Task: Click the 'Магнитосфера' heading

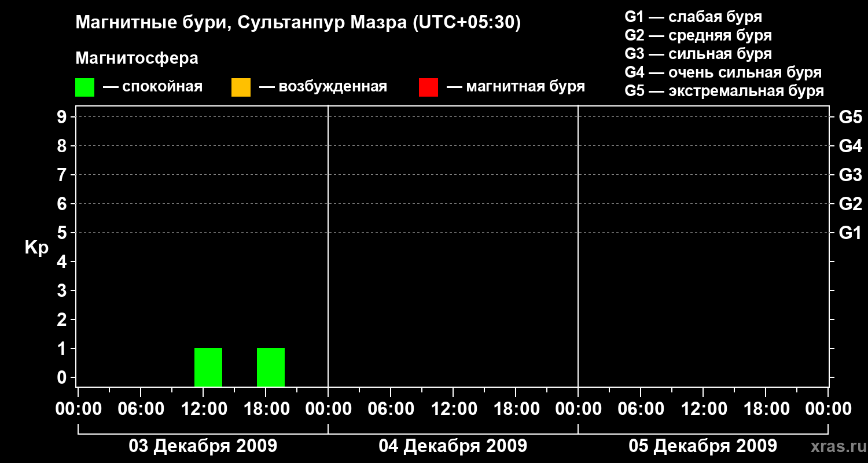Action: (137, 58)
